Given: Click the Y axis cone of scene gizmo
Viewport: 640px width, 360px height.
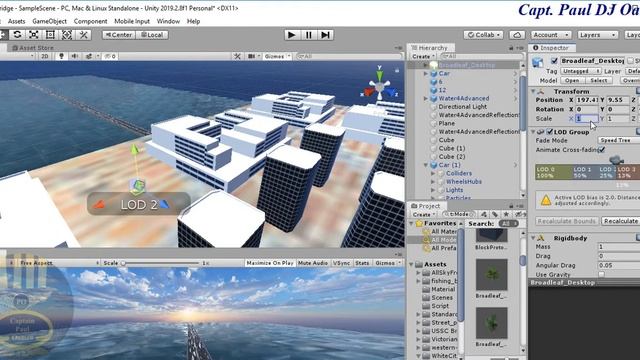Looking at the screenshot, I should point(380,75).
